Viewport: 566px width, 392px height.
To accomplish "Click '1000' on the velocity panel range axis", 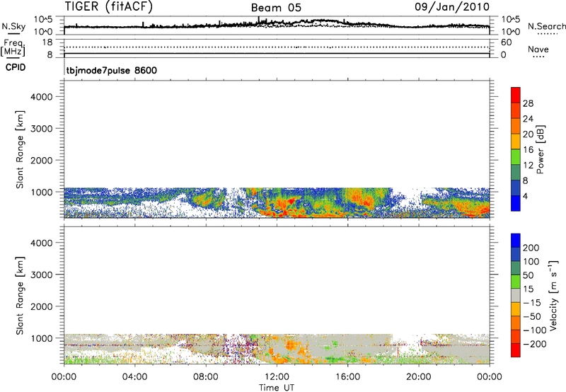I will pos(42,338).
